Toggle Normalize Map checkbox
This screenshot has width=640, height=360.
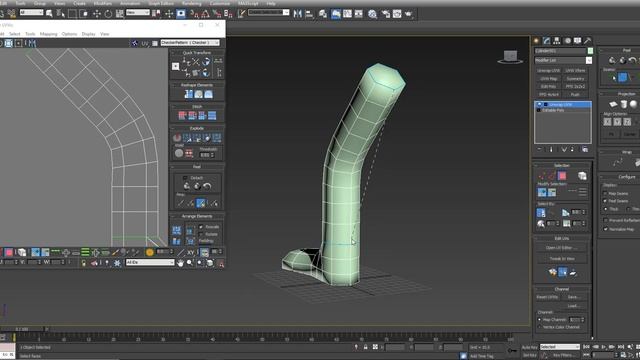(x=605, y=229)
